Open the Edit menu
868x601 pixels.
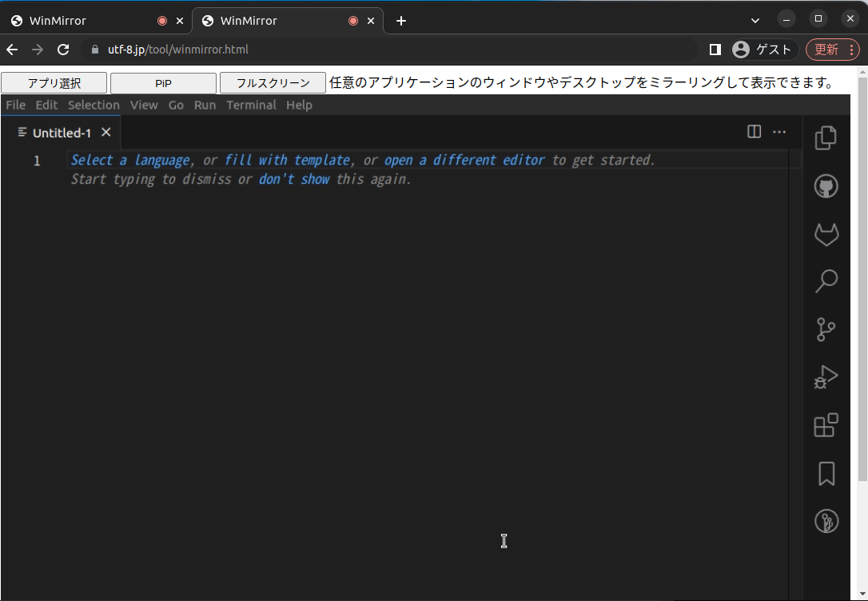tap(46, 105)
